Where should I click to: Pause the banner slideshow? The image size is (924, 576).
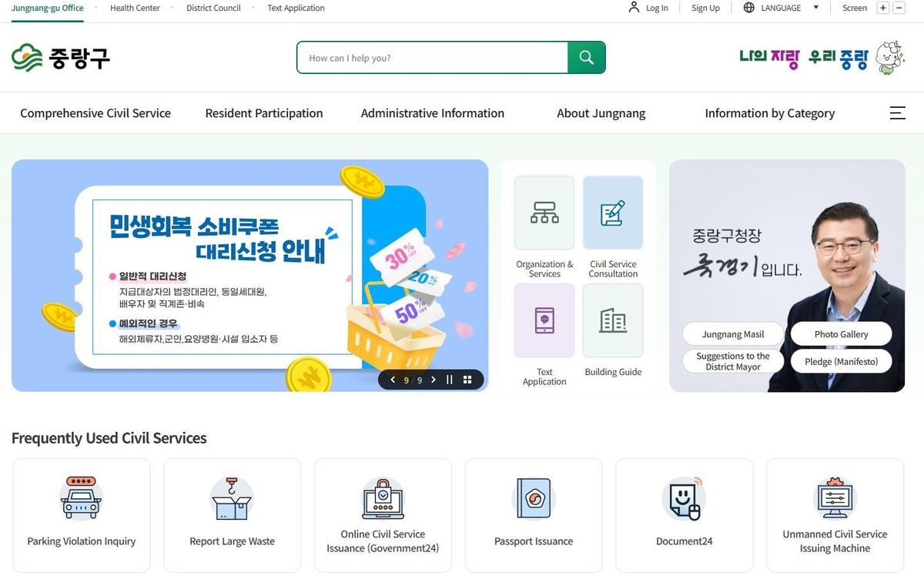[450, 379]
